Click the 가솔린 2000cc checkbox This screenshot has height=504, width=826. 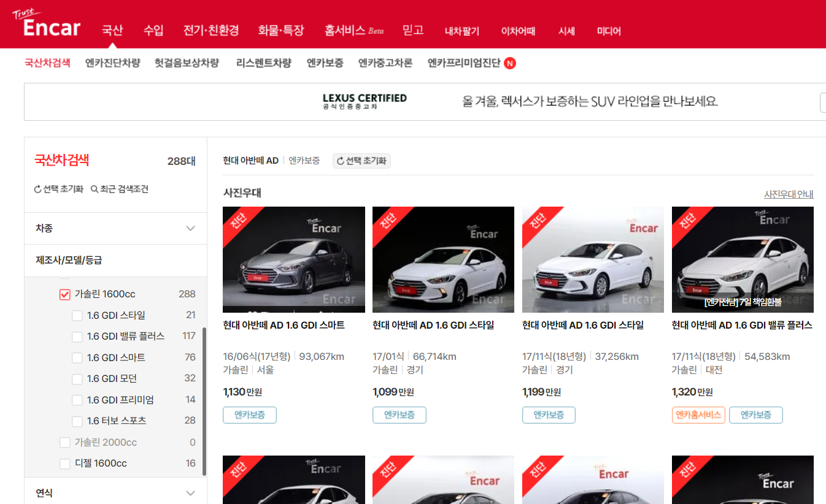point(65,443)
